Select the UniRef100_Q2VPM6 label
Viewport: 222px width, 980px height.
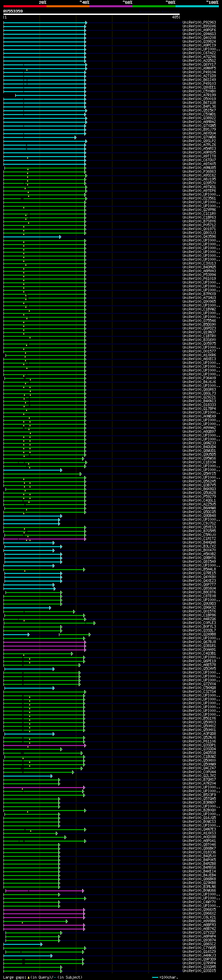pyautogui.click(x=199, y=210)
